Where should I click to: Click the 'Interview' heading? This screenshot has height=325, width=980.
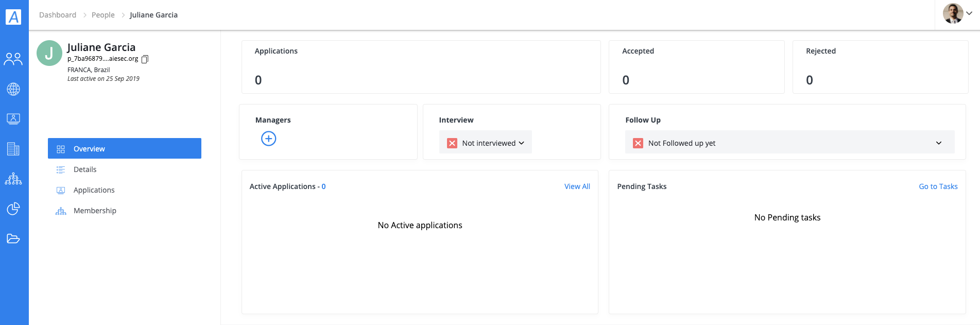(456, 120)
